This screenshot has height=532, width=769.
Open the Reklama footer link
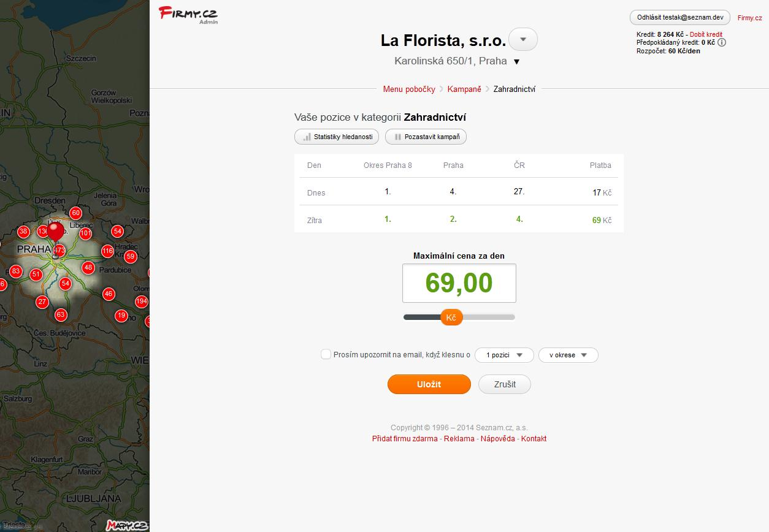[x=459, y=439]
